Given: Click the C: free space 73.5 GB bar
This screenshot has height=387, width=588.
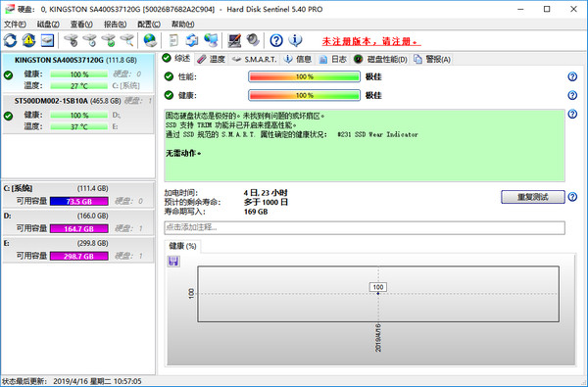Looking at the screenshot, I should tap(79, 202).
